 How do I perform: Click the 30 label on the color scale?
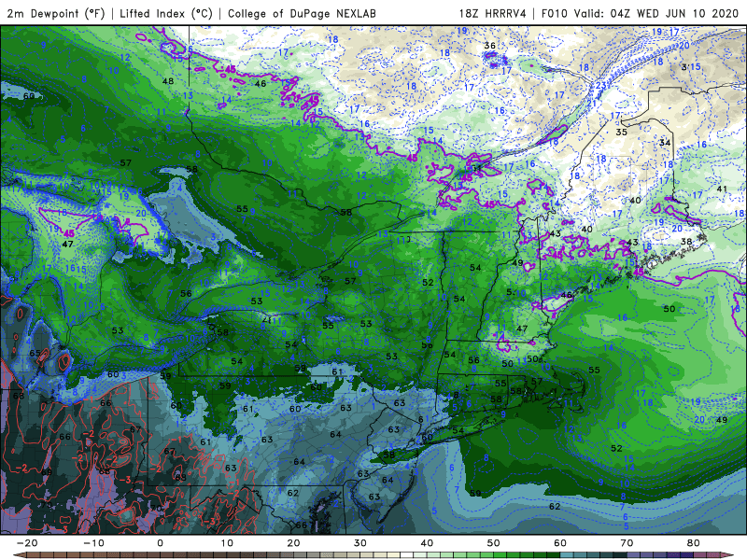coord(360,543)
